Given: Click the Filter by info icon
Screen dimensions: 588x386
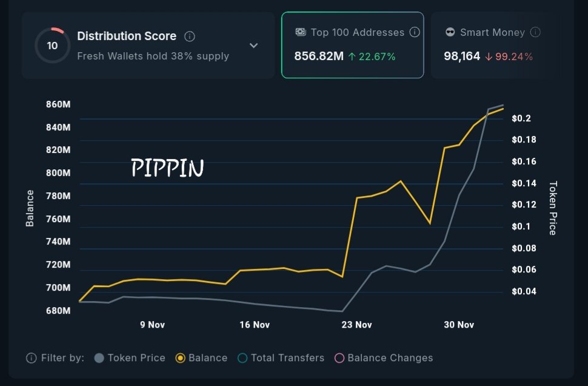Looking at the screenshot, I should (32, 358).
